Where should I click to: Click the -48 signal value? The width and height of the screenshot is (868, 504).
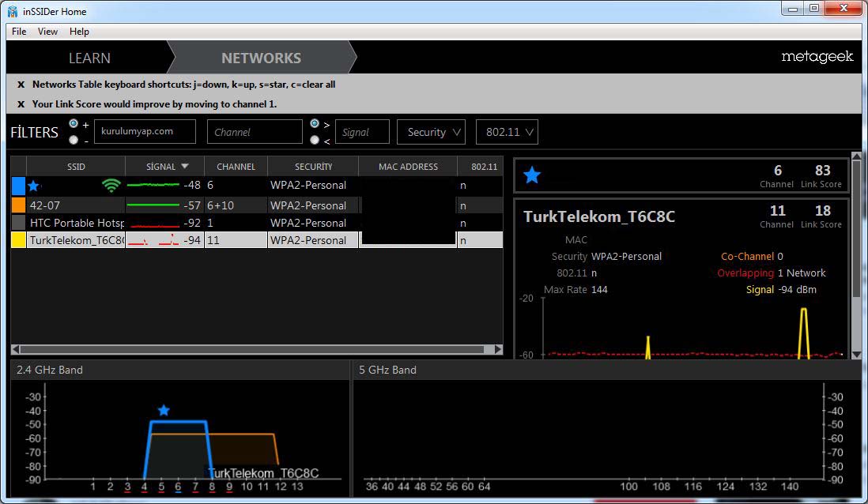[x=192, y=186]
